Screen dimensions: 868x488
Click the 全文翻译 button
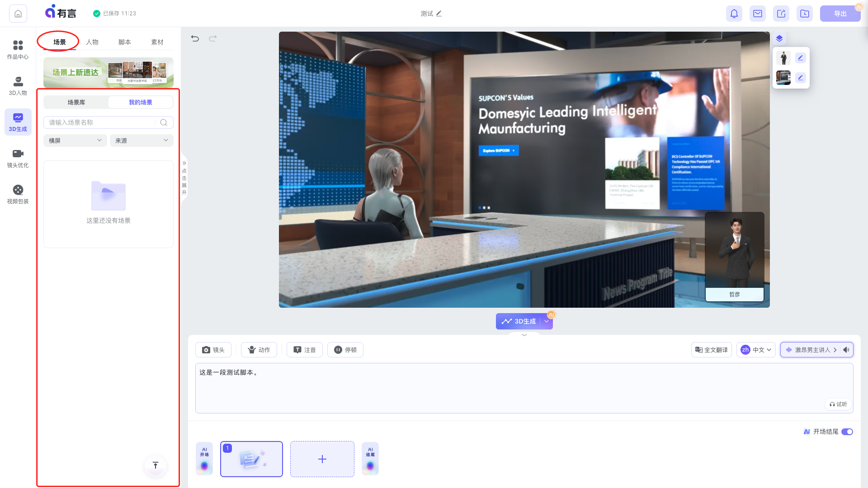(x=712, y=350)
